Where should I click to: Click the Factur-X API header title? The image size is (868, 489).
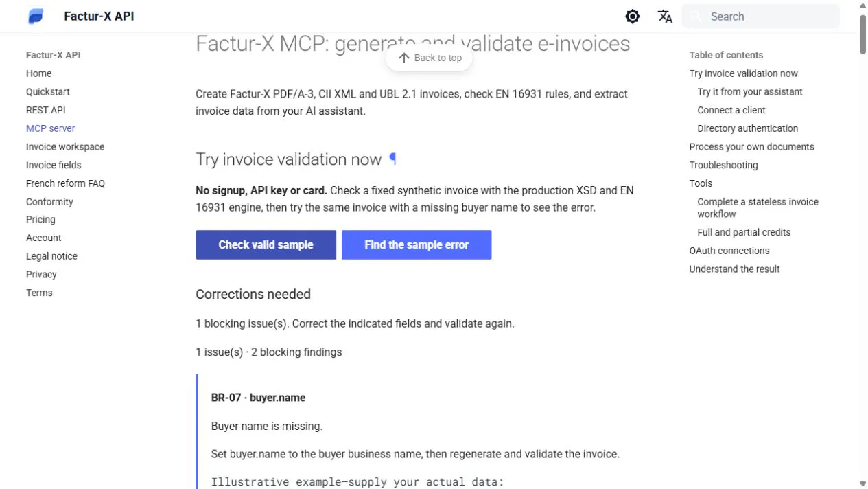99,16
